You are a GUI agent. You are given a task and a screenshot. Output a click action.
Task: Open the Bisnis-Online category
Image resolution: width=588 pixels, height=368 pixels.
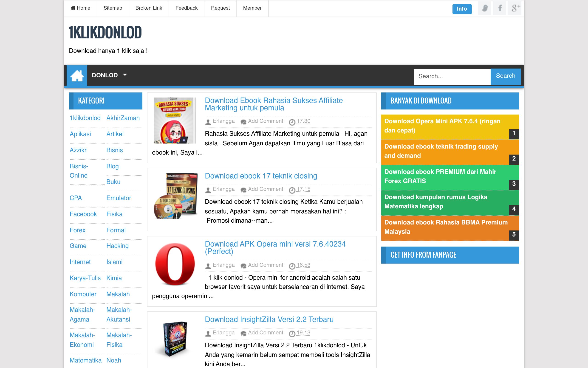[x=79, y=171]
